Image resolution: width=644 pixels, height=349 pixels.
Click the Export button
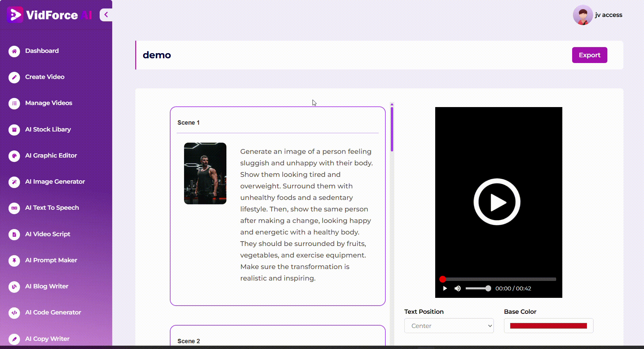point(589,55)
